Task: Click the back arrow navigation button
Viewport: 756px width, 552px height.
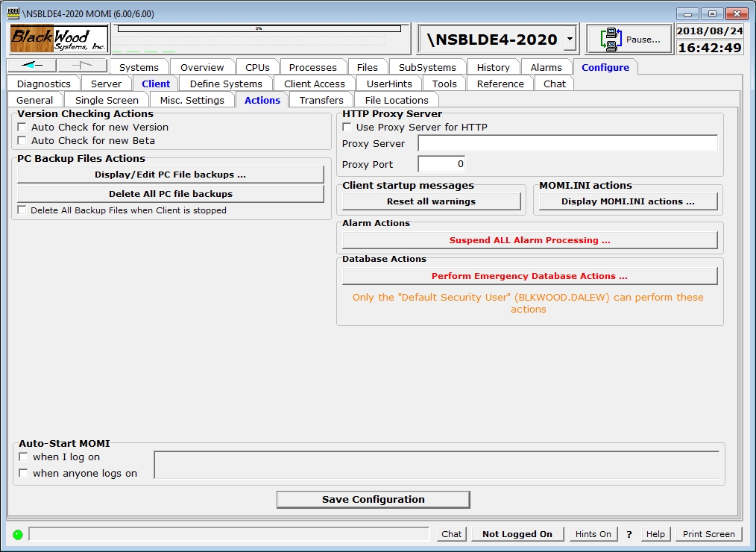Action: click(31, 66)
